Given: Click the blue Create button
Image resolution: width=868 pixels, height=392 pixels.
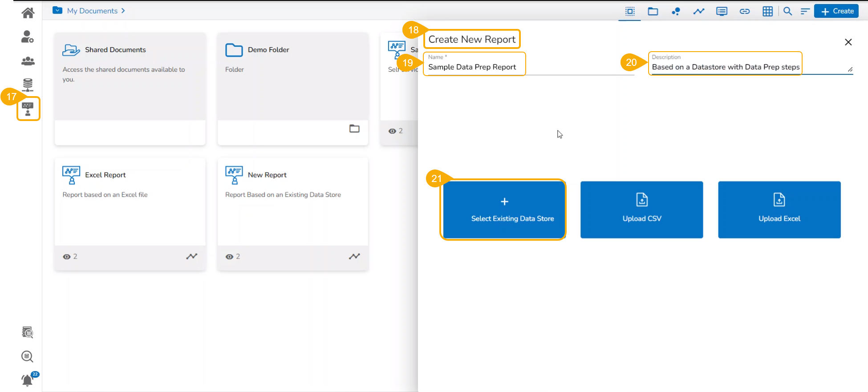Looking at the screenshot, I should tap(836, 11).
